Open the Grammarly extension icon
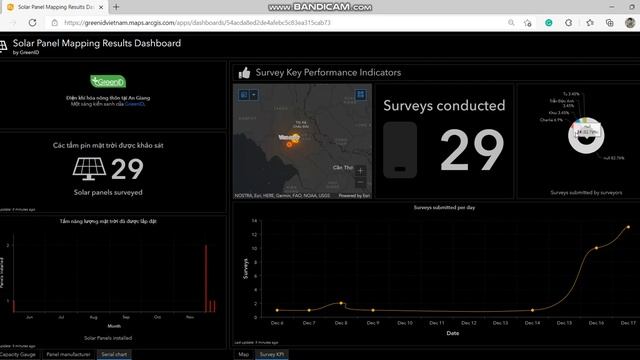640x360 pixels. click(549, 23)
